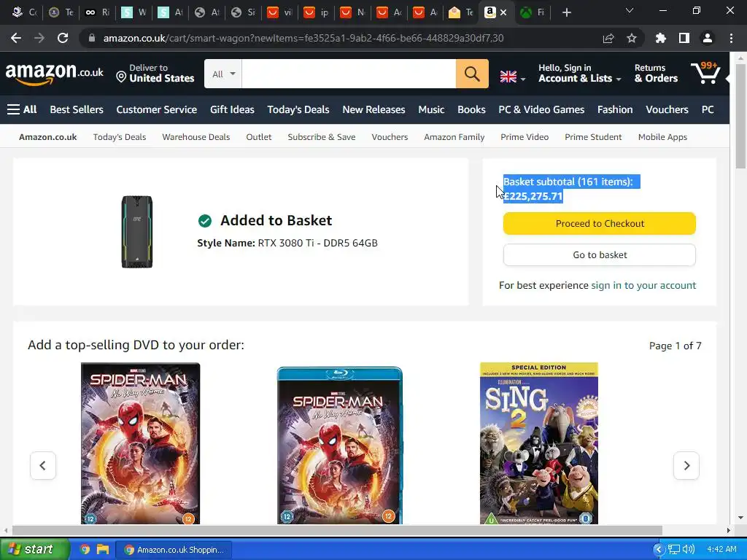The image size is (747, 560).
Task: Bookmark this page with star icon
Action: tap(632, 38)
